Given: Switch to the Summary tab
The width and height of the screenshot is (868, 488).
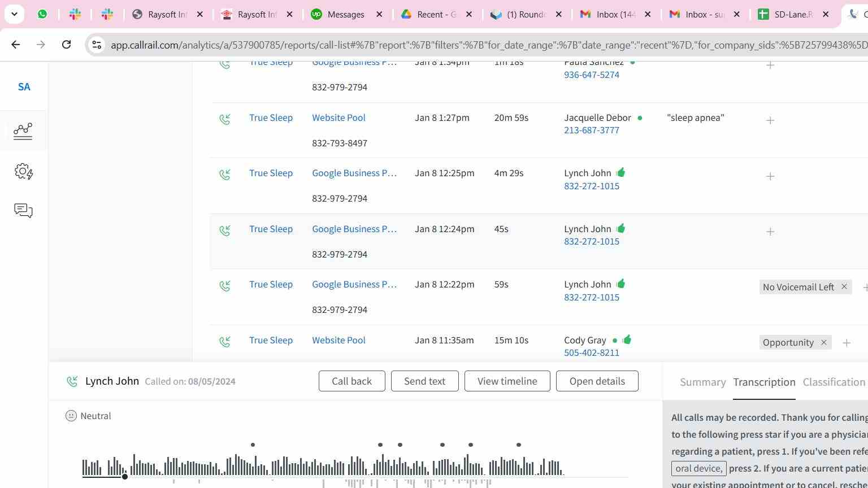Looking at the screenshot, I should [x=702, y=382].
